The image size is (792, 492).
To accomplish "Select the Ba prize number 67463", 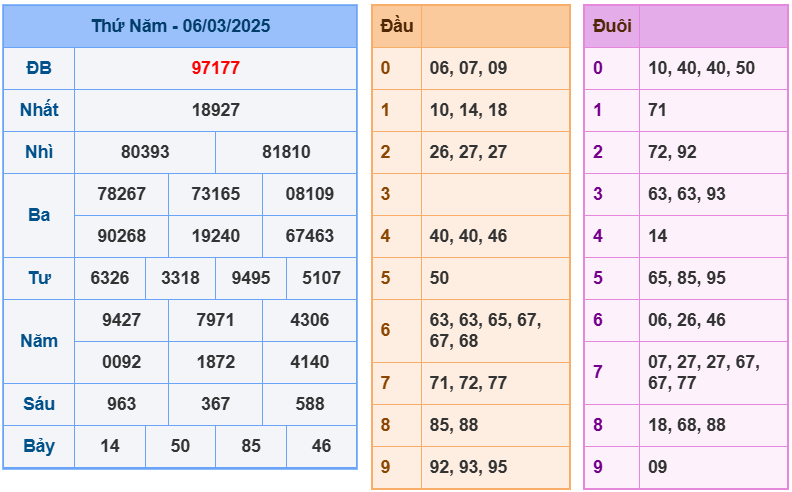I will [309, 236].
